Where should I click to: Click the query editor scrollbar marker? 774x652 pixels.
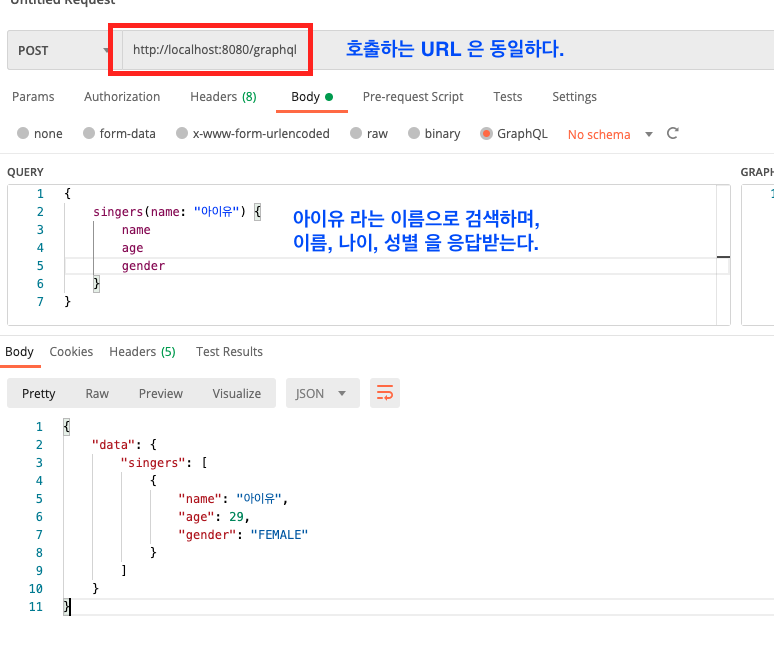coord(723,257)
